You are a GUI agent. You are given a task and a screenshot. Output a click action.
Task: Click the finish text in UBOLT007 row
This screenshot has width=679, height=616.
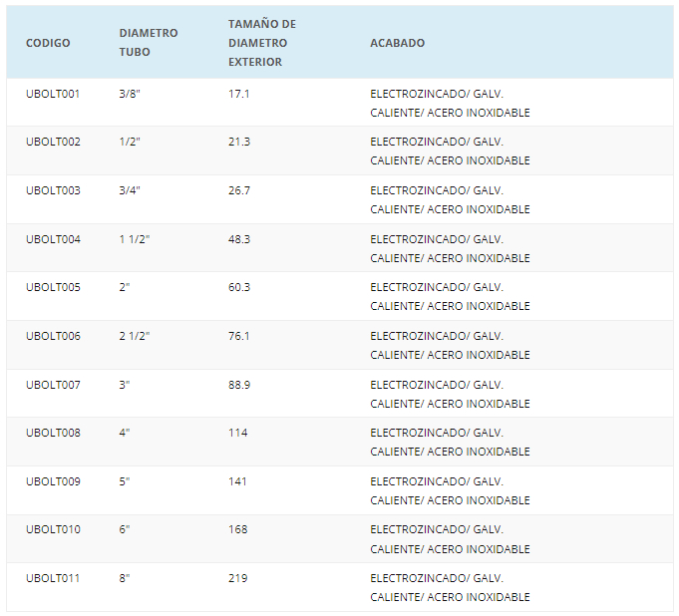click(450, 394)
